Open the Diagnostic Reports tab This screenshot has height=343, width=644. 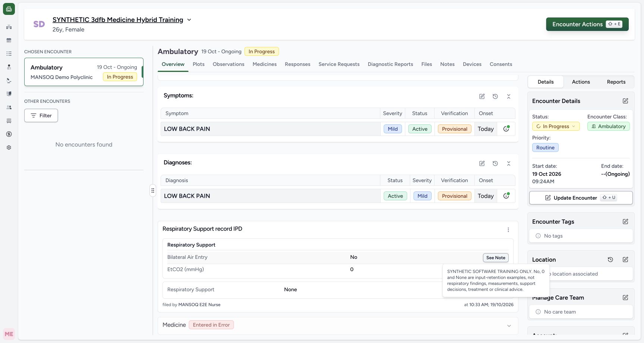pyautogui.click(x=390, y=64)
